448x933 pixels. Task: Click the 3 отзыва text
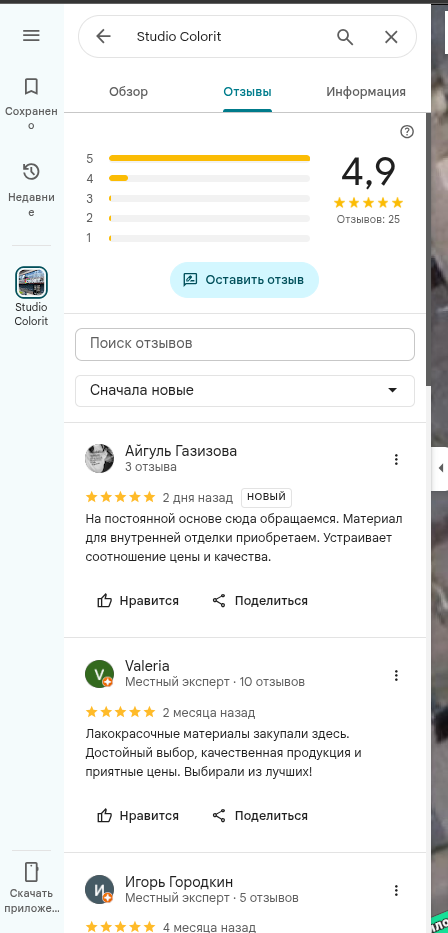point(151,467)
